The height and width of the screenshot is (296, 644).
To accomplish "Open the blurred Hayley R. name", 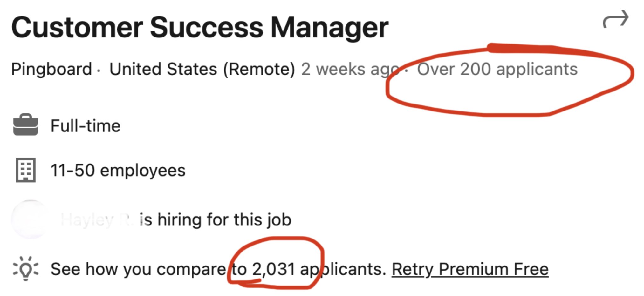I will tap(95, 219).
